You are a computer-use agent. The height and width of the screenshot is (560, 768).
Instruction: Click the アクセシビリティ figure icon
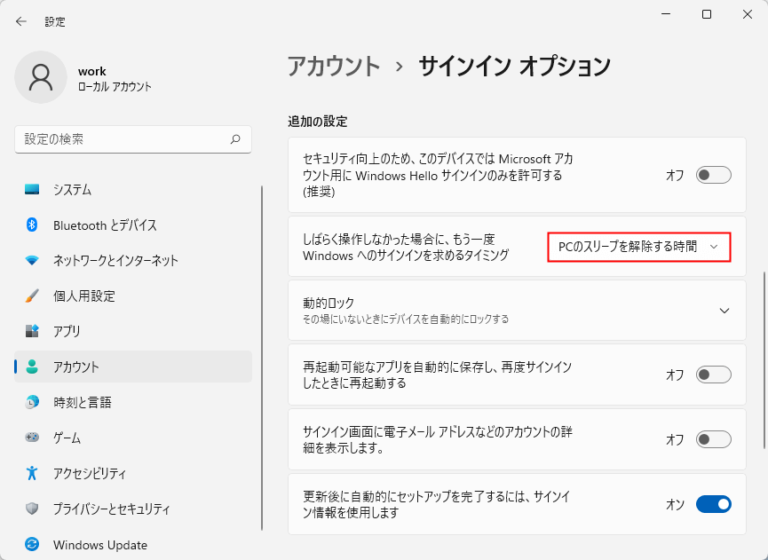(x=32, y=473)
